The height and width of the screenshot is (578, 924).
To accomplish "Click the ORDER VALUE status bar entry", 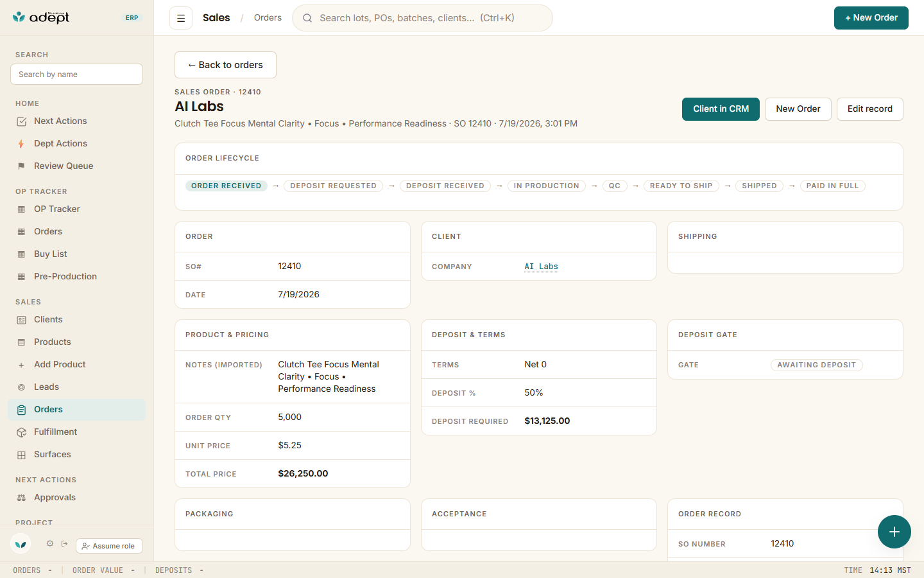I will (x=103, y=570).
